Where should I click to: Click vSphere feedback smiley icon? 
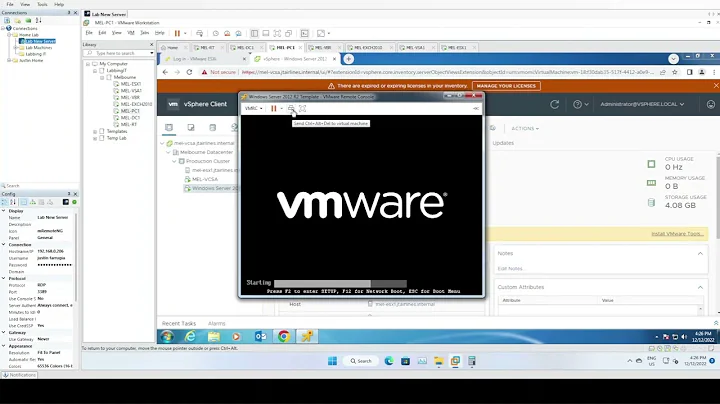711,104
